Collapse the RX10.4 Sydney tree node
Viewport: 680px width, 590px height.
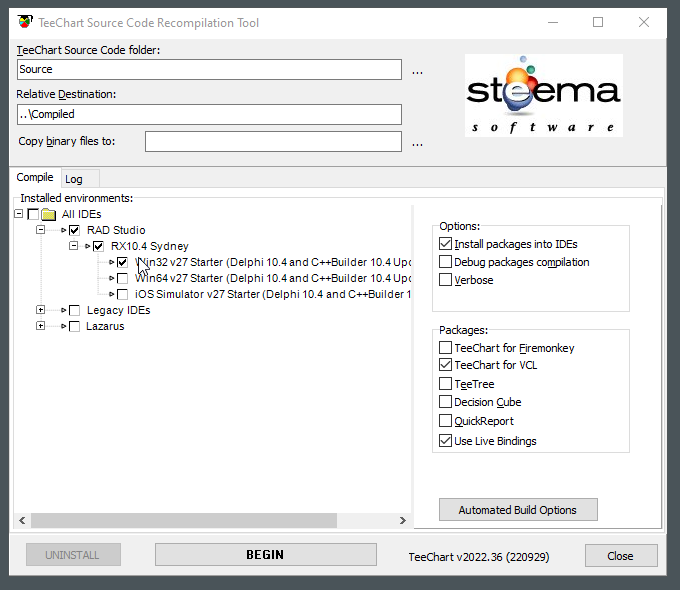[x=73, y=246]
